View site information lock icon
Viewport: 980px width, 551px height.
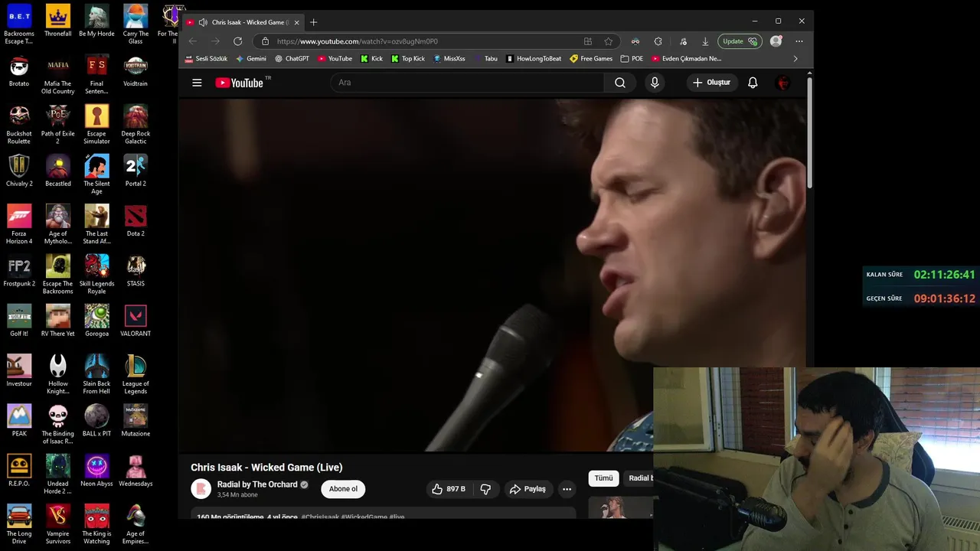(x=266, y=41)
